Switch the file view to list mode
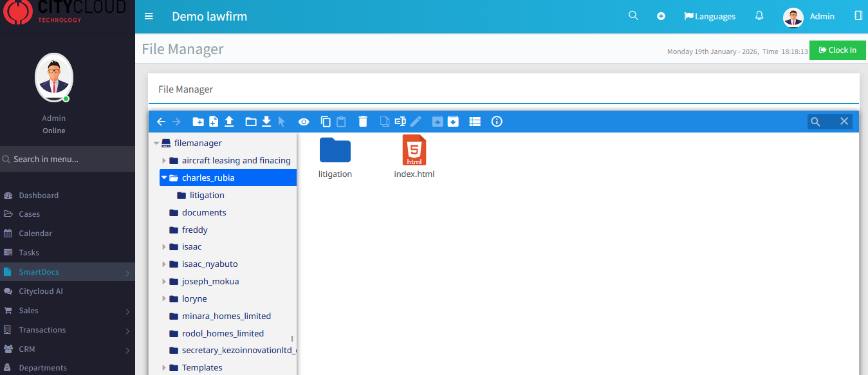The height and width of the screenshot is (375, 868). (475, 122)
